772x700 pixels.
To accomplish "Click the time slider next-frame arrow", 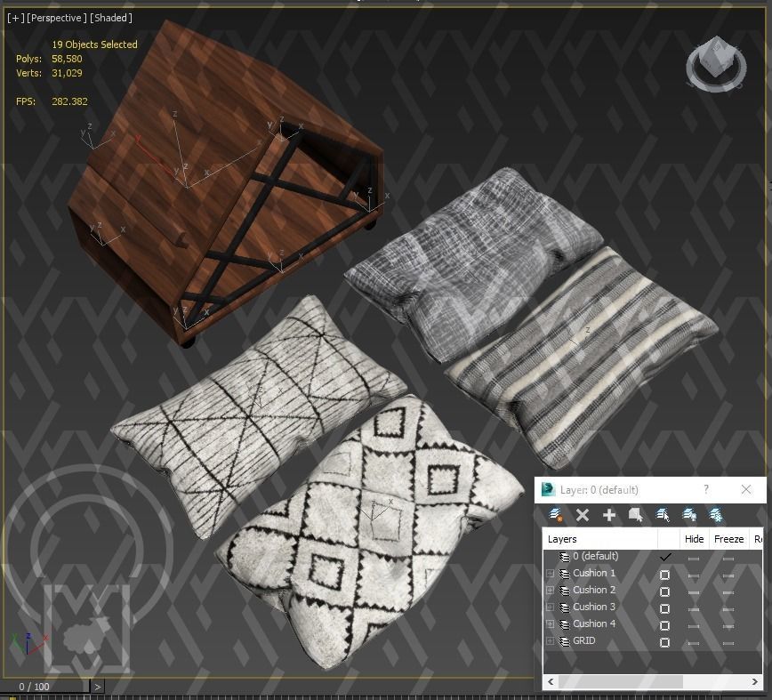I will pyautogui.click(x=98, y=687).
